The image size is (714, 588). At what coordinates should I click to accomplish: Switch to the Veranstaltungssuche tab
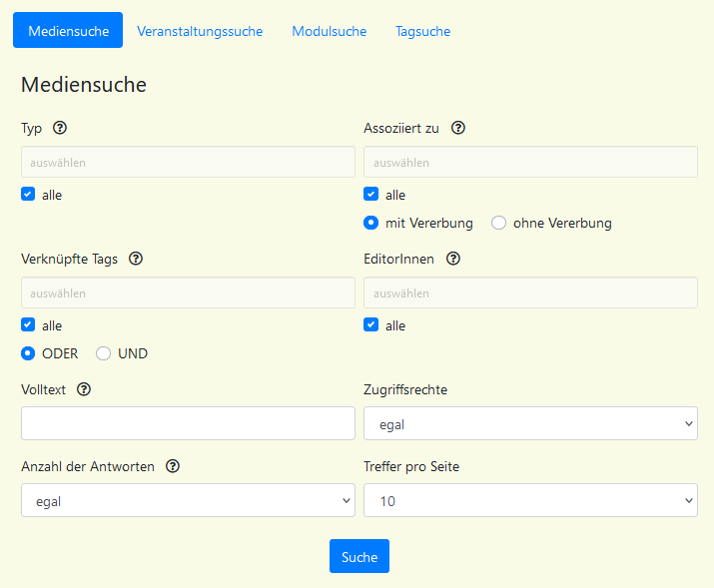click(x=200, y=31)
